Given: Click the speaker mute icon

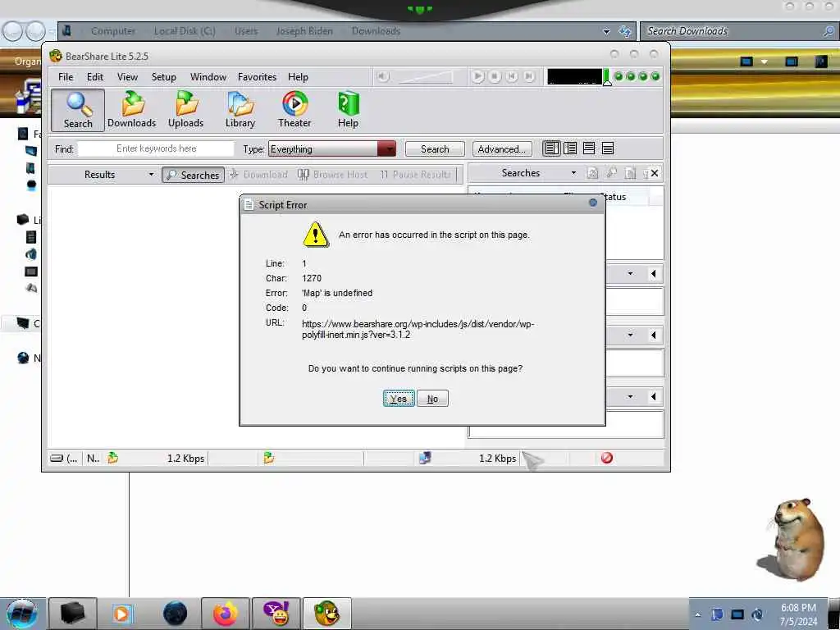Looking at the screenshot, I should (x=382, y=76).
